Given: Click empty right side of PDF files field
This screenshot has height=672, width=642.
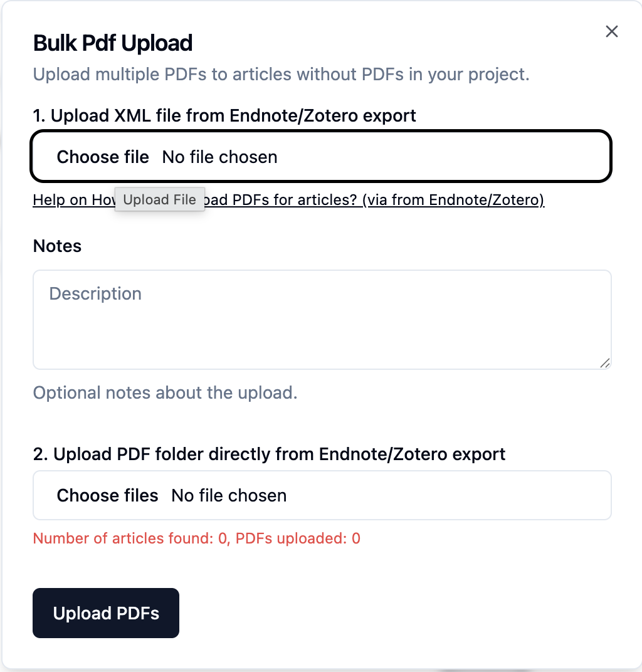Looking at the screenshot, I should click(x=476, y=495).
